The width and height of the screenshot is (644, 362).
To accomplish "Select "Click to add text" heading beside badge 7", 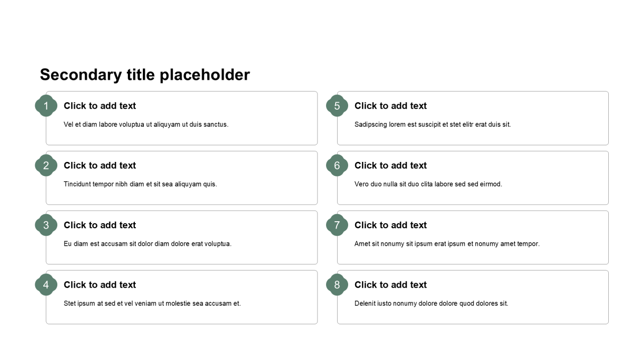I will [x=390, y=225].
